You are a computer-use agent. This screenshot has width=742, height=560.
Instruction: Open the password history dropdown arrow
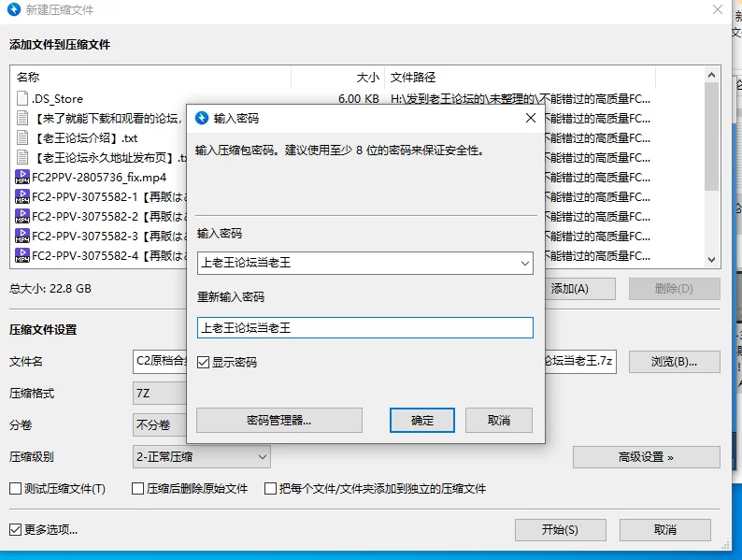click(x=525, y=264)
